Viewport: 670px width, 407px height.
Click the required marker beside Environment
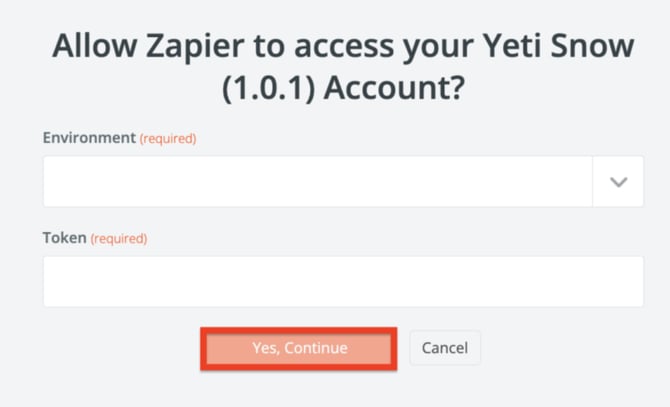(x=167, y=139)
